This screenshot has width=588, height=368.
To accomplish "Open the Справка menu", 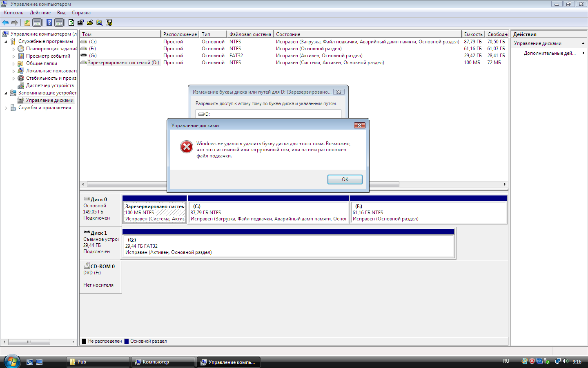I will pos(81,13).
